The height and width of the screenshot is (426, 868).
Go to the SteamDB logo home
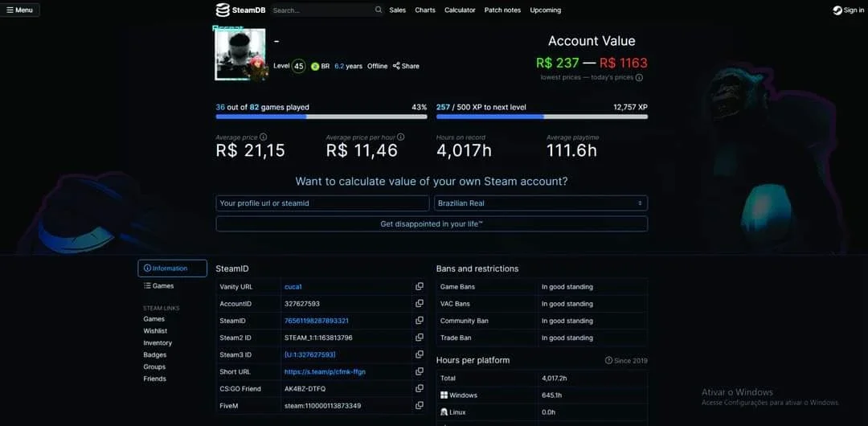(240, 10)
